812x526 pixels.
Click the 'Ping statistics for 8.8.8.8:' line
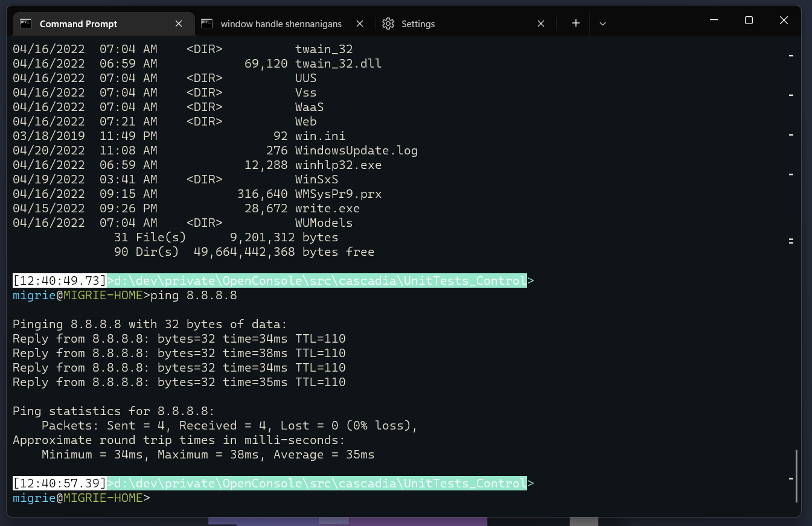pyautogui.click(x=113, y=411)
